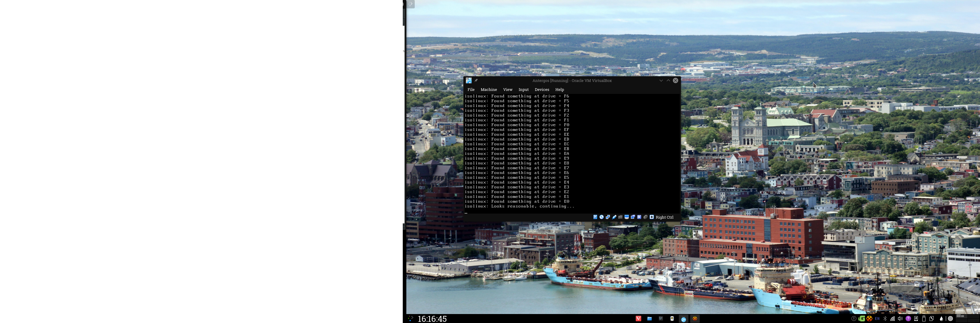
Task: Open the Help menu
Action: point(559,89)
